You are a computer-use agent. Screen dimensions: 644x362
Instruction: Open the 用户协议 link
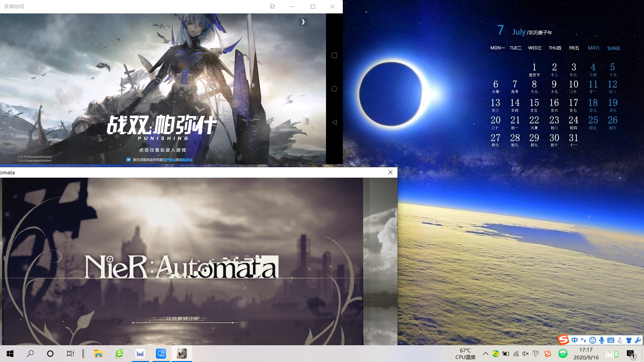pos(169,160)
